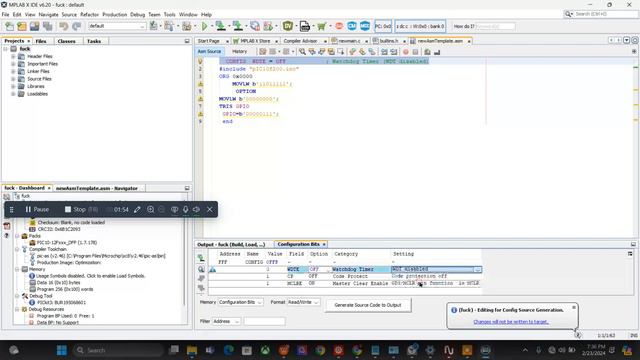Switch to the Compiler Advisor tab
This screenshot has width=640, height=360.
tap(300, 41)
